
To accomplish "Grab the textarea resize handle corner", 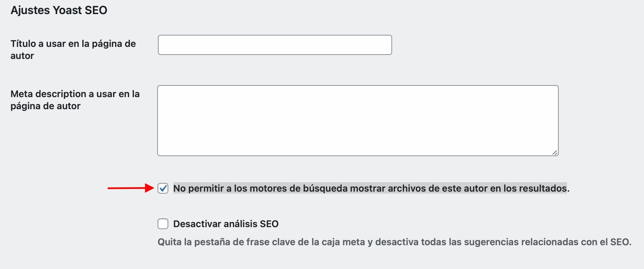I will (x=554, y=152).
